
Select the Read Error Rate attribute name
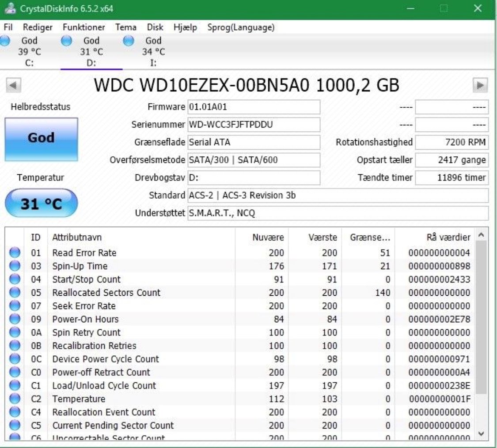coord(84,252)
